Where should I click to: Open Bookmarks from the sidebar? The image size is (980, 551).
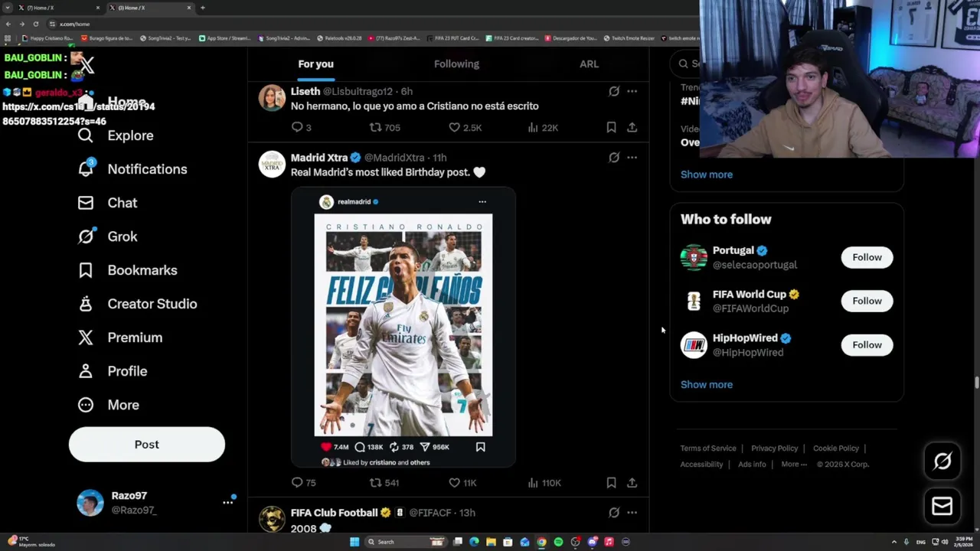[127, 270]
